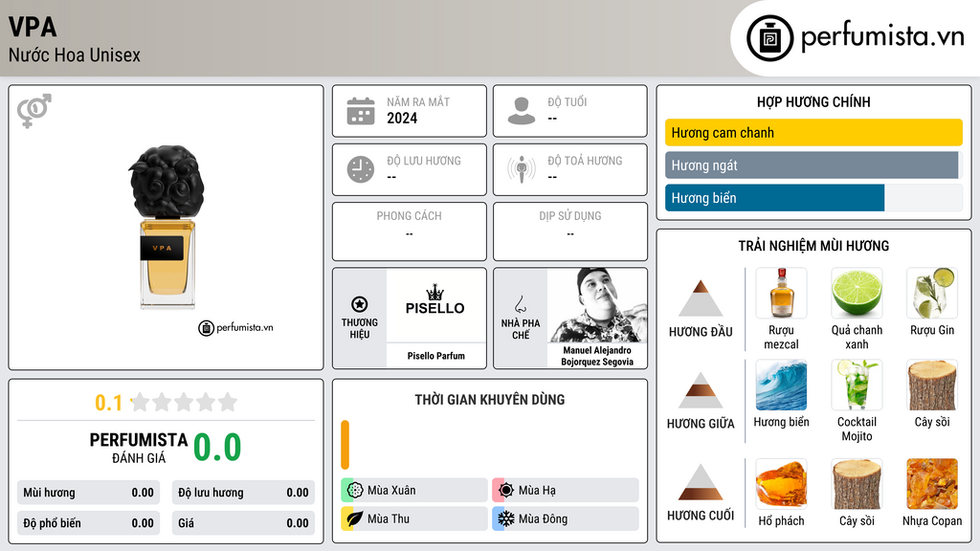Image resolution: width=980 pixels, height=551 pixels.
Task: Click the five-star rating row
Action: tap(184, 402)
